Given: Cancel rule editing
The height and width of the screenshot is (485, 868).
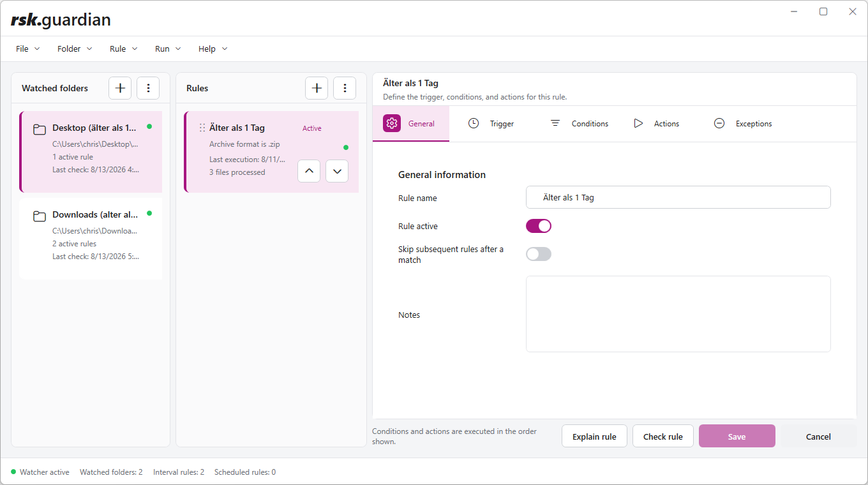Looking at the screenshot, I should (x=818, y=436).
